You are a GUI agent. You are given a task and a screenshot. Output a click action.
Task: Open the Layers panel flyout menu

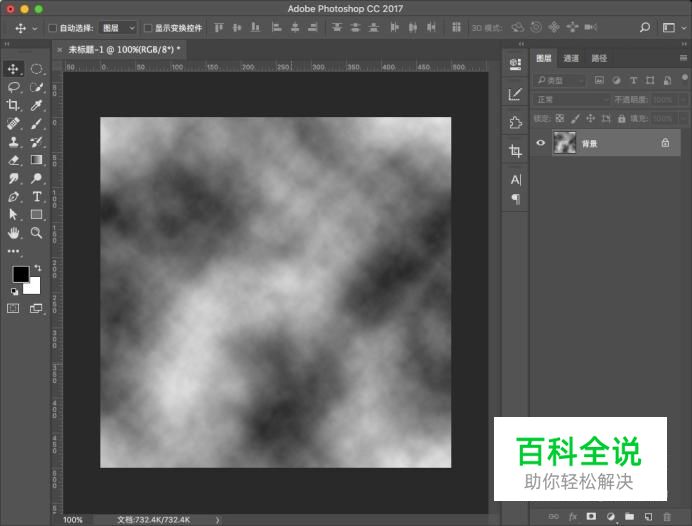pyautogui.click(x=683, y=58)
